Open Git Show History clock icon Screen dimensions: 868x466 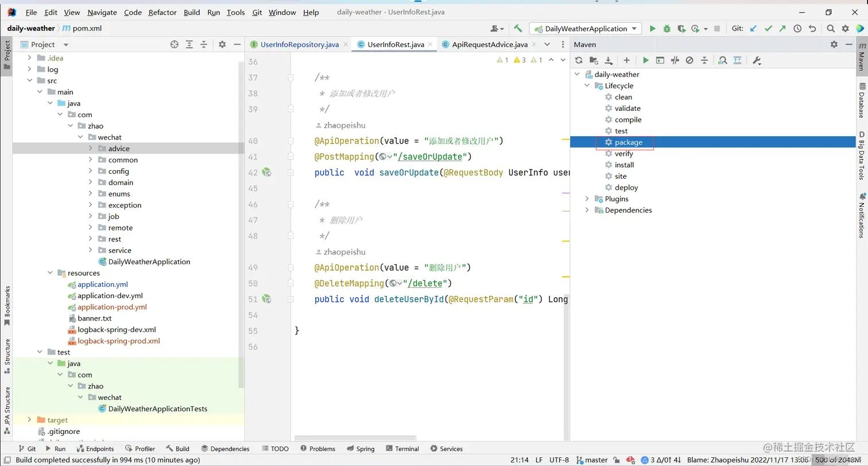tap(797, 28)
